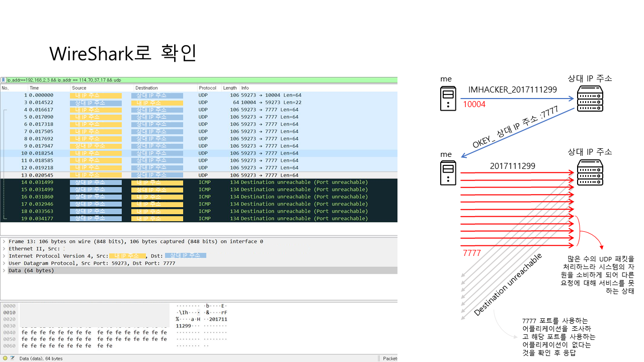Click the Length column header

pyautogui.click(x=230, y=88)
